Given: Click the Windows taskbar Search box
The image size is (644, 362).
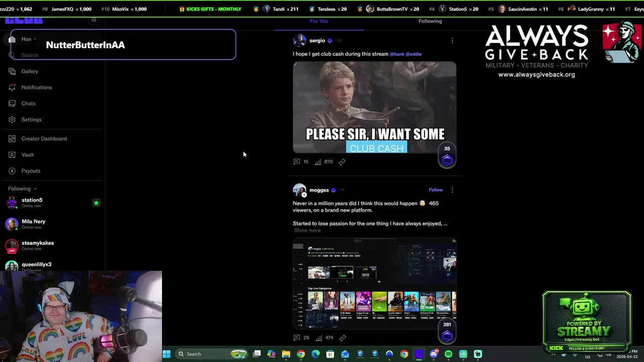Looking at the screenshot, I should coord(212,354).
